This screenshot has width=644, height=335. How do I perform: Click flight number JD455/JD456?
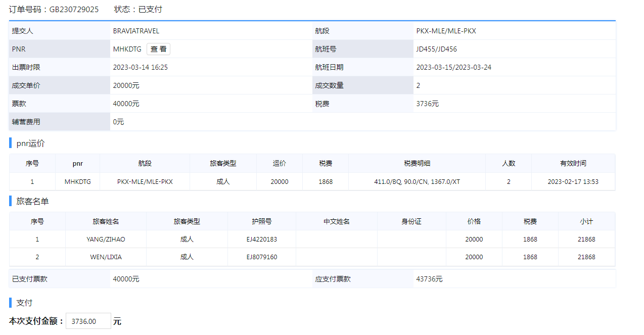(436, 49)
